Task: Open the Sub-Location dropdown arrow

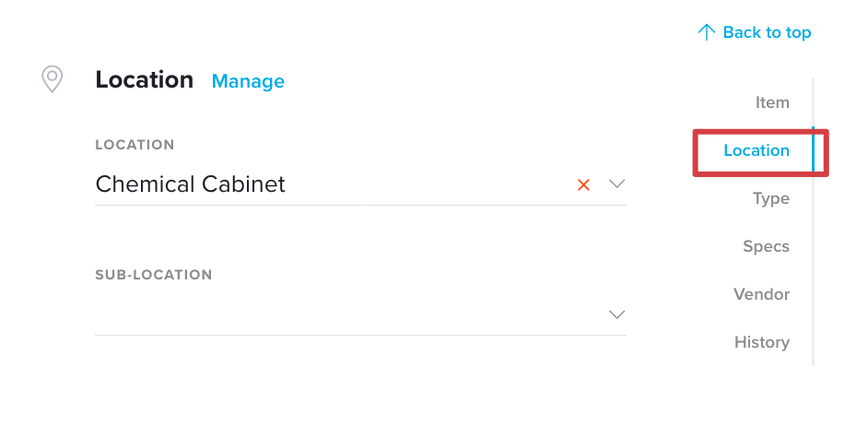Action: pyautogui.click(x=616, y=314)
